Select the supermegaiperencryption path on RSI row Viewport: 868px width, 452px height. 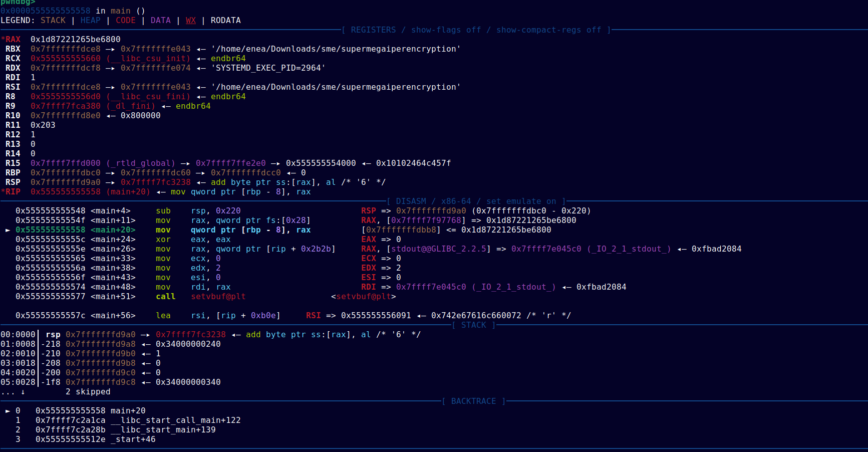click(336, 87)
